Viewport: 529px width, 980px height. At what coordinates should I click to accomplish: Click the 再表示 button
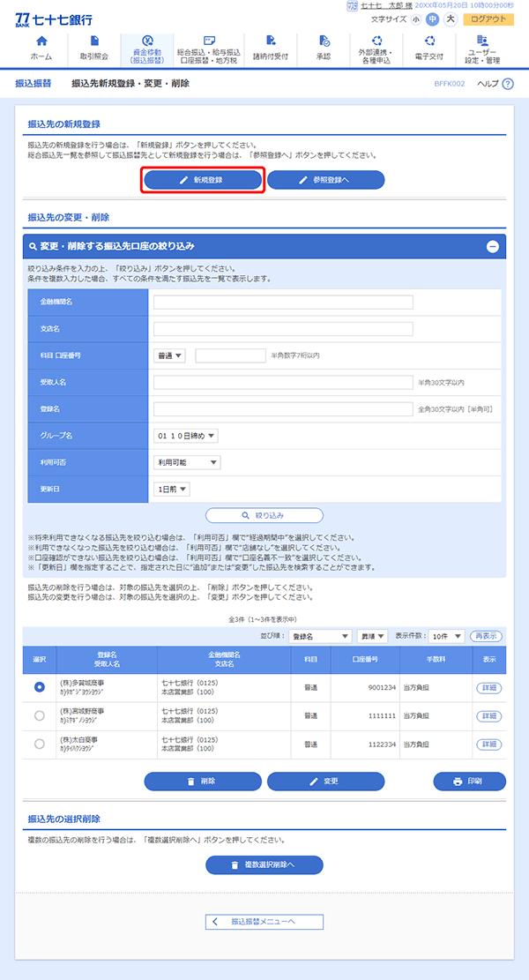point(486,636)
